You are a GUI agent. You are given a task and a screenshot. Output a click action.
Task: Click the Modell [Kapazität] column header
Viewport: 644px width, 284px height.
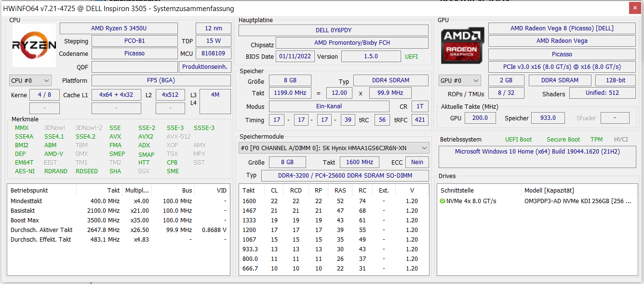[x=549, y=191]
